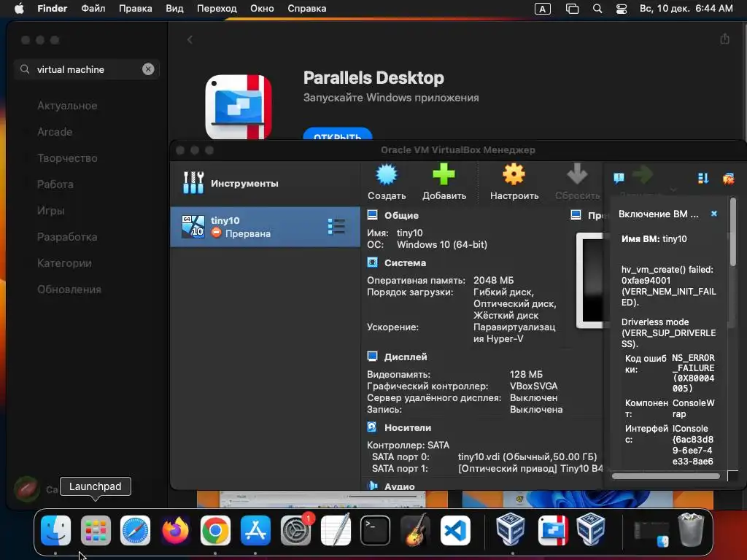Click the Parallels Desktop app icon
Screen dimensions: 747x560
(239, 106)
